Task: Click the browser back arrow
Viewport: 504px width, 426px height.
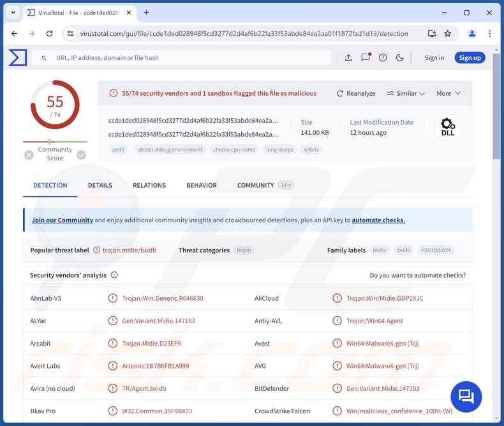Action: (x=14, y=33)
